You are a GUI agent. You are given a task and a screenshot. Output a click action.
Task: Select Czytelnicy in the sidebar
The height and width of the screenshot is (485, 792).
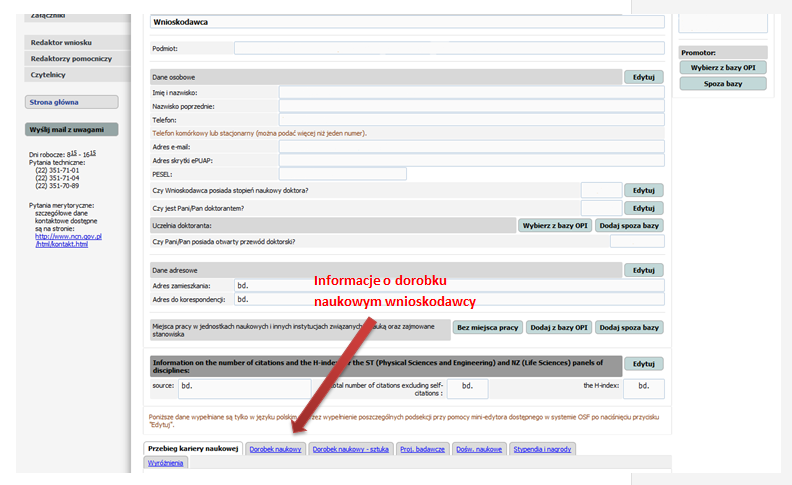[77, 75]
